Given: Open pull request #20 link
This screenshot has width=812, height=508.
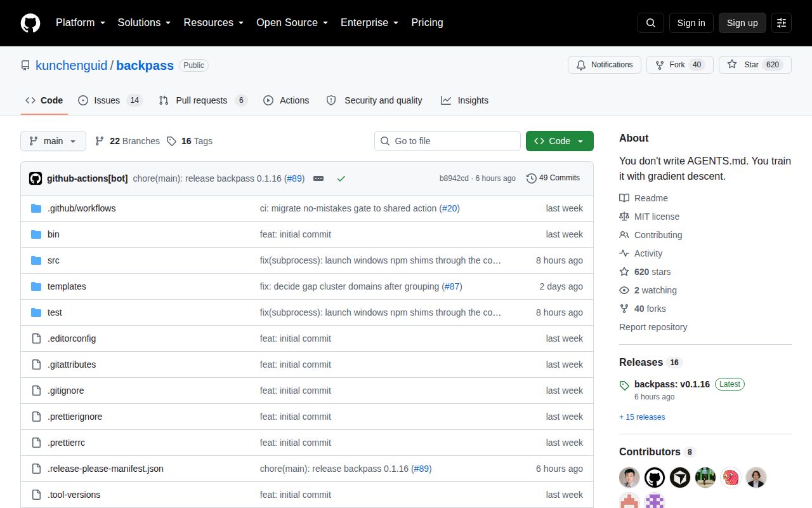Looking at the screenshot, I should pos(449,208).
